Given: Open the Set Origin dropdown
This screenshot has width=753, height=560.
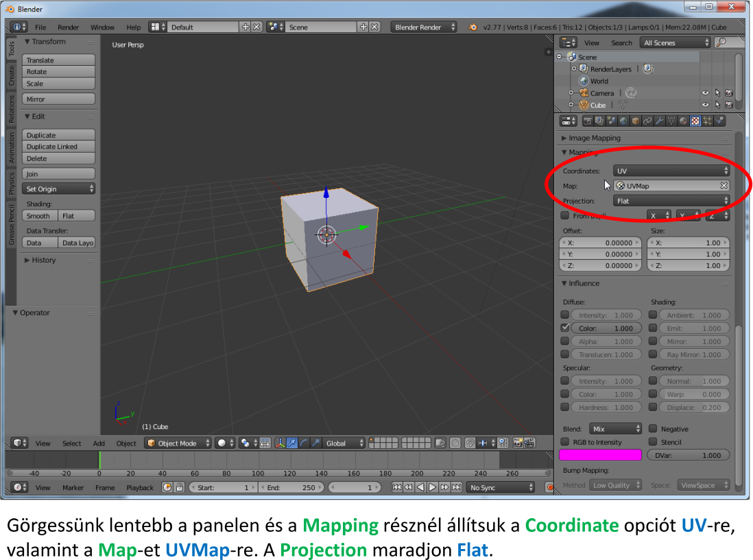Looking at the screenshot, I should point(58,188).
